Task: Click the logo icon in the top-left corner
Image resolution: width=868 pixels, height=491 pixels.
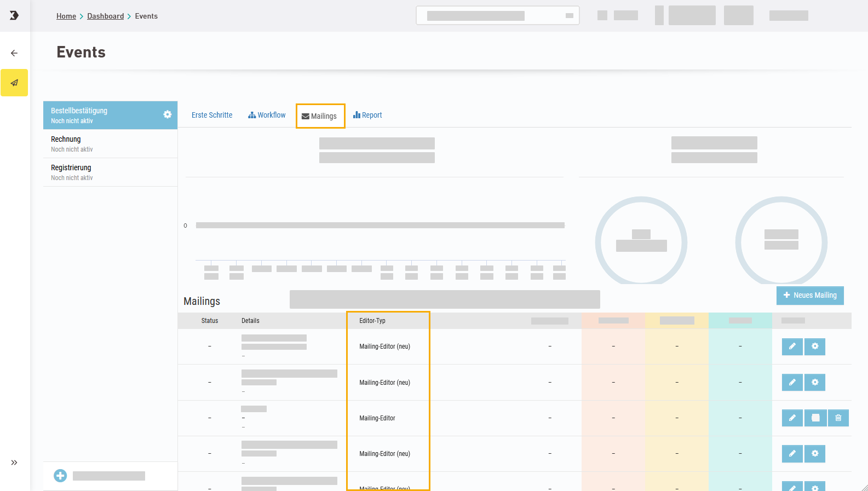Action: (14, 15)
